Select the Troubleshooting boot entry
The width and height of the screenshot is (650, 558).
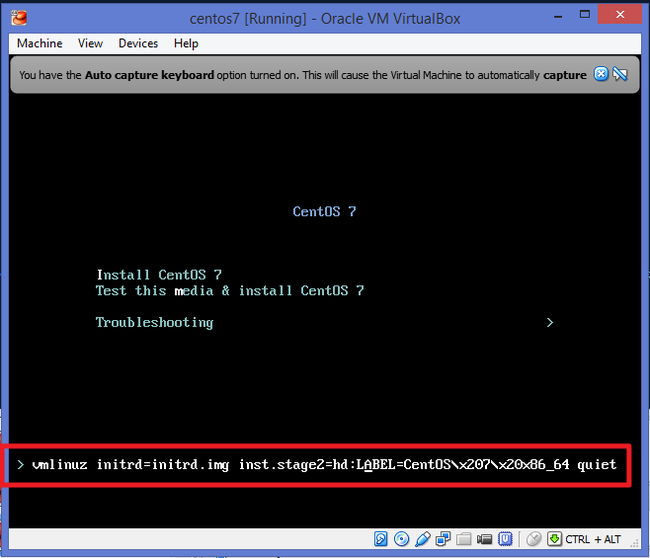(x=155, y=323)
